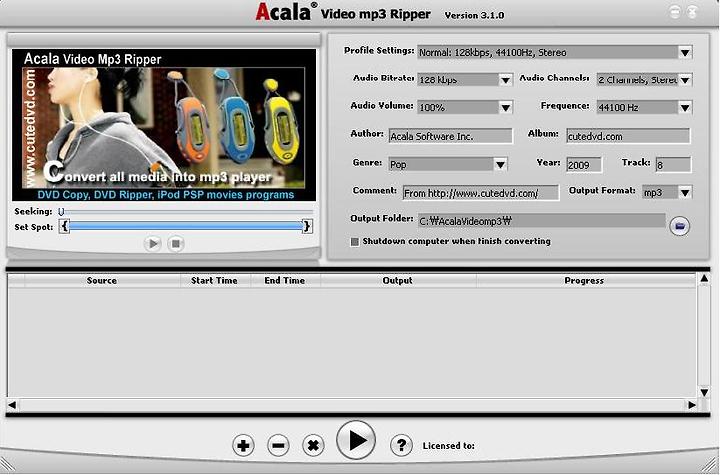This screenshot has width=720, height=475.
Task: Open the Frequence dropdown
Action: tap(685, 107)
